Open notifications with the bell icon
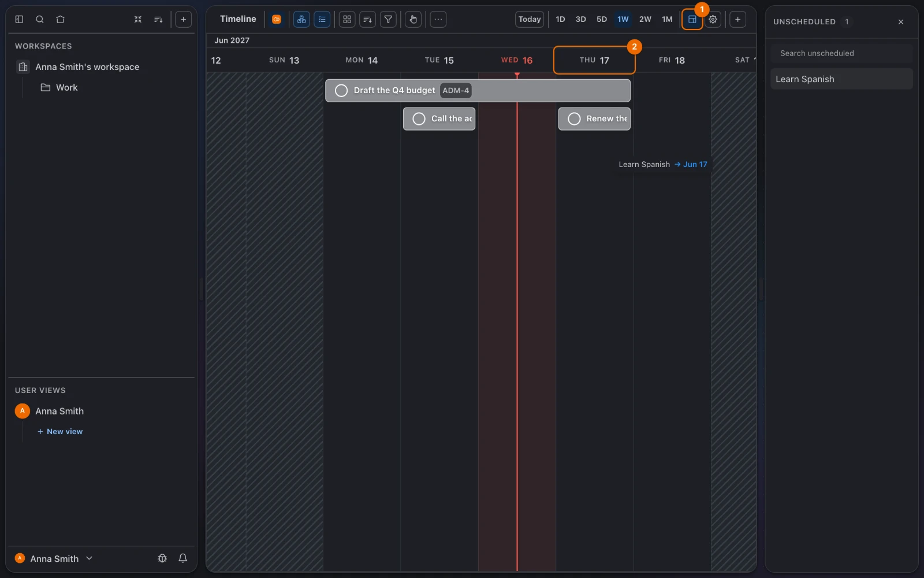Viewport: 924px width, 578px height. [x=182, y=558]
